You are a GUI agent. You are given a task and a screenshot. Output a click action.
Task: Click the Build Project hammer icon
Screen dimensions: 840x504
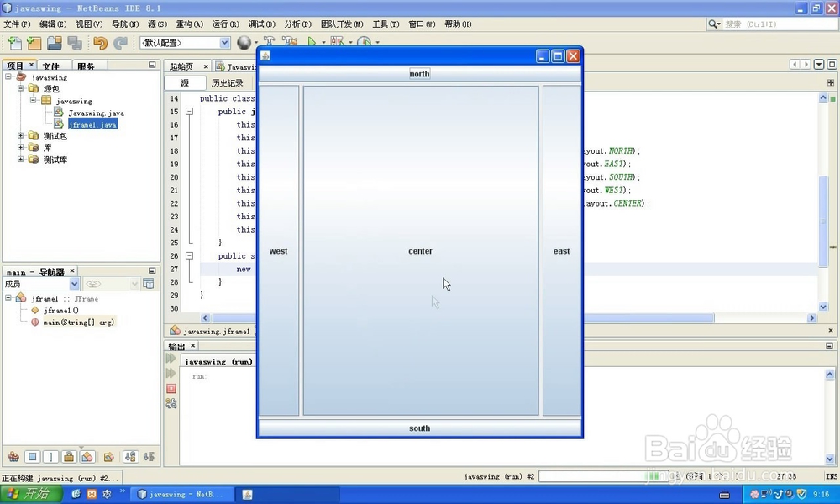(x=269, y=41)
